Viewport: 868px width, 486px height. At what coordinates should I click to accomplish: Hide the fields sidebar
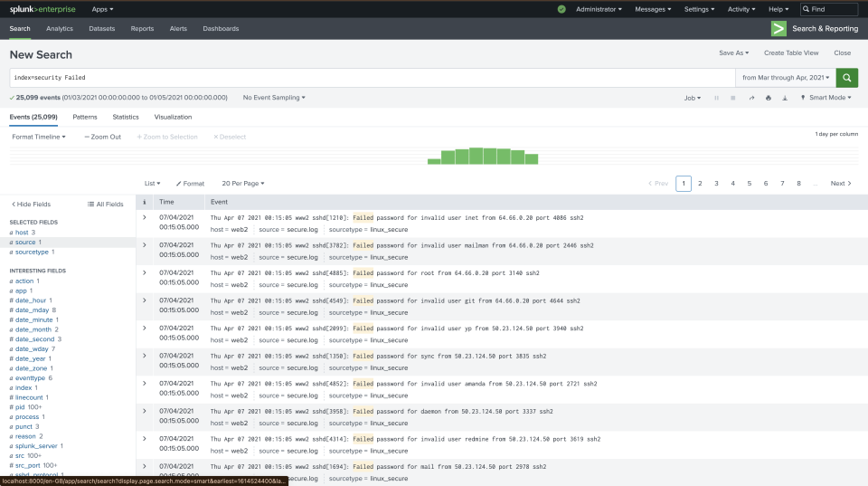point(31,204)
